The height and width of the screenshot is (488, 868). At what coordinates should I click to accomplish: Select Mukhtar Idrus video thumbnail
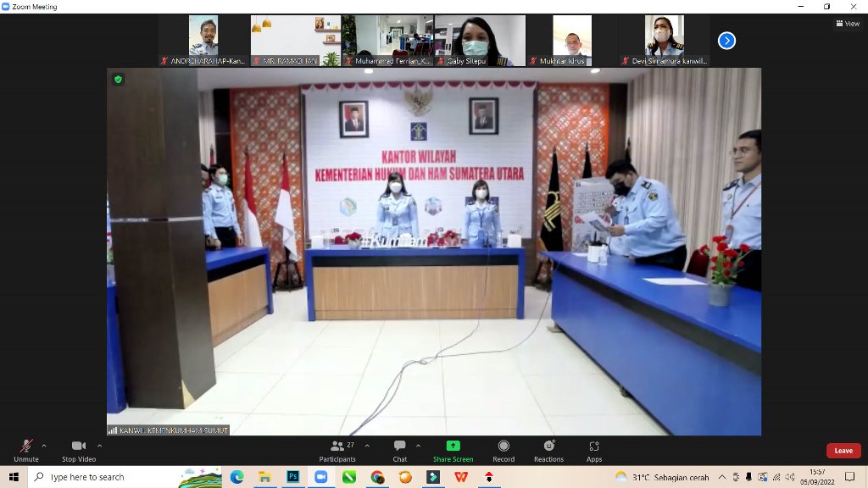572,40
